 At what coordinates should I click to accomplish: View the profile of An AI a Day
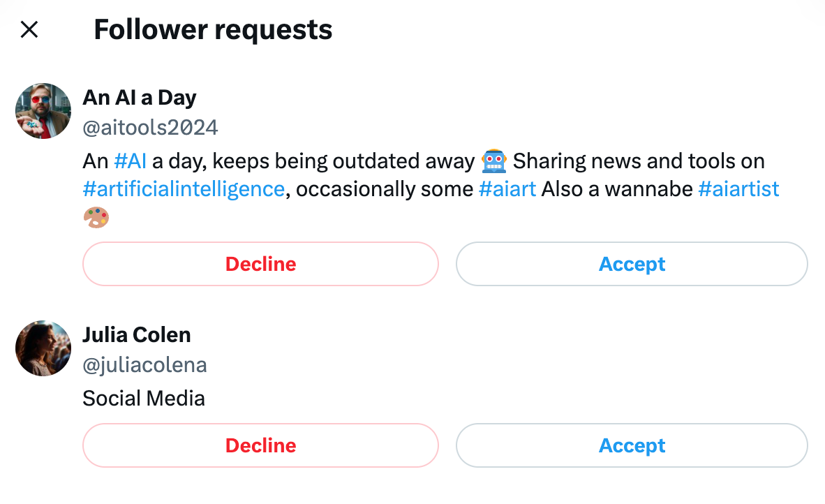tap(139, 98)
